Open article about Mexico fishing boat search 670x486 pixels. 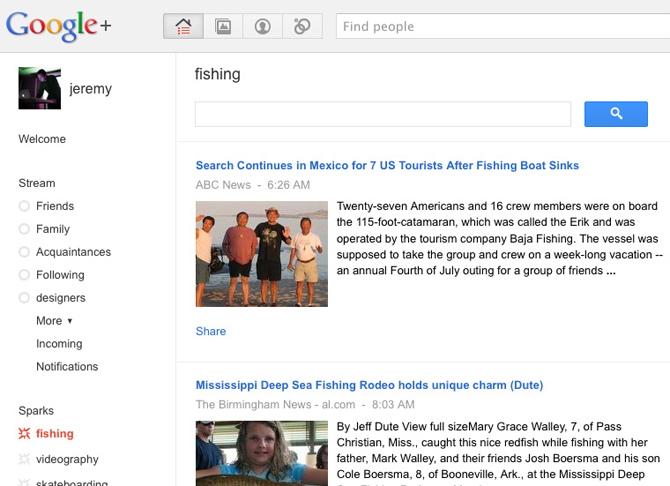click(387, 165)
